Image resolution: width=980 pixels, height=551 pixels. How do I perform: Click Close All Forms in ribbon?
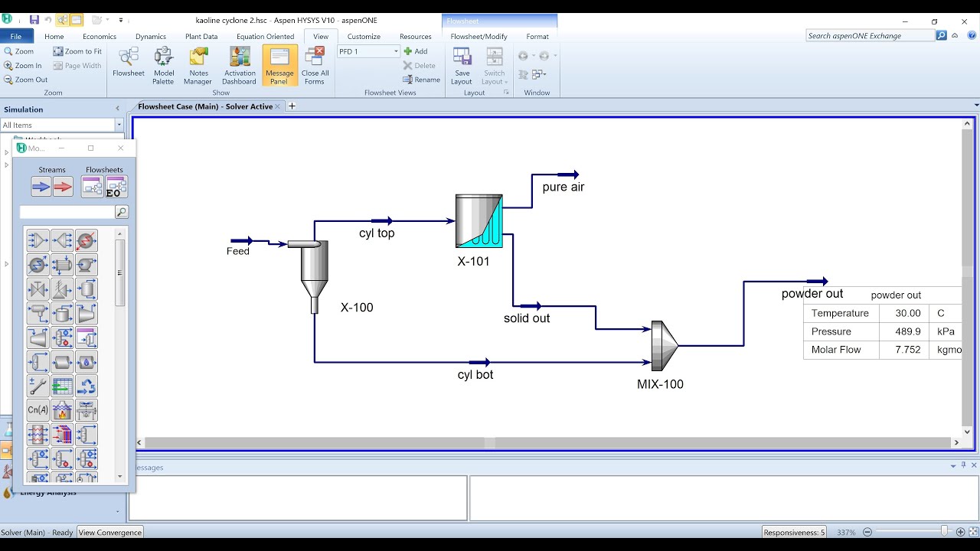315,66
